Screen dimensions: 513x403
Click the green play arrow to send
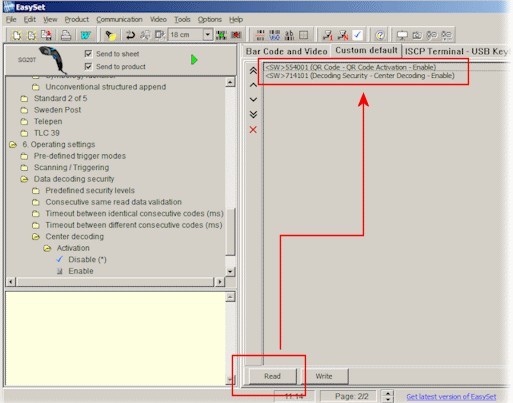tap(194, 60)
